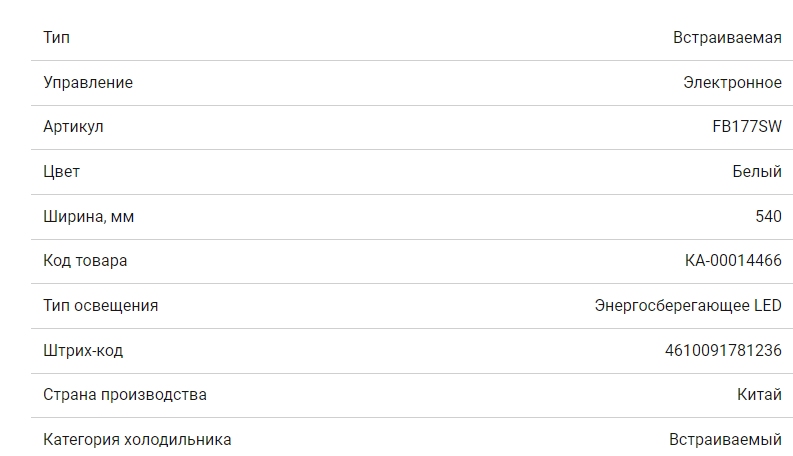
Task: Click the "Код товара" label
Action: 85,261
